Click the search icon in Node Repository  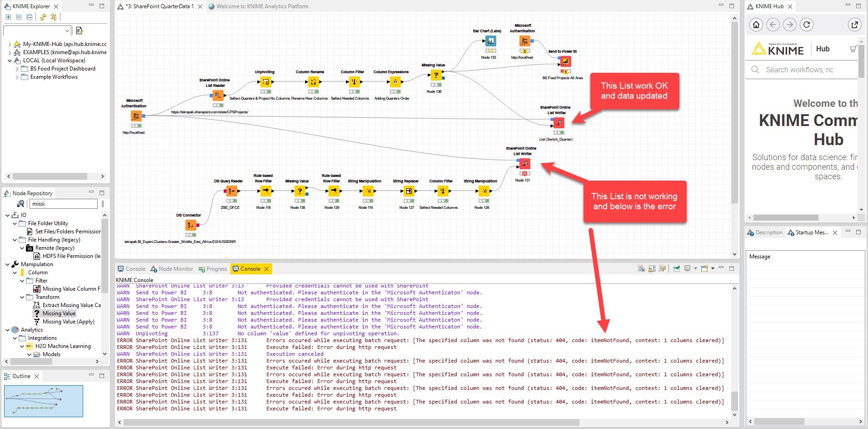pyautogui.click(x=20, y=204)
